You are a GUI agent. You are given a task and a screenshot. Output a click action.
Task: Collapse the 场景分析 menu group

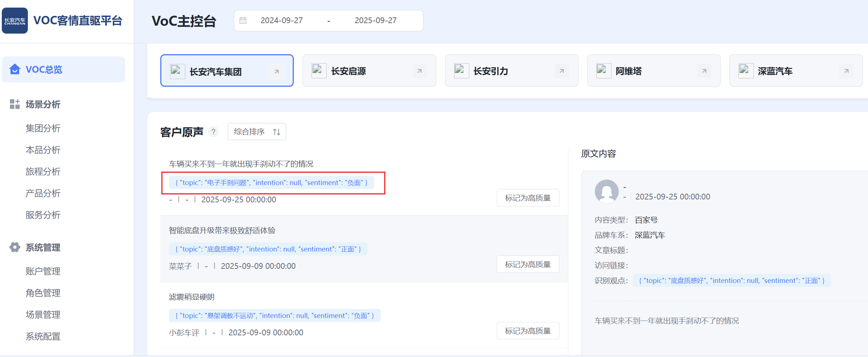[x=43, y=104]
